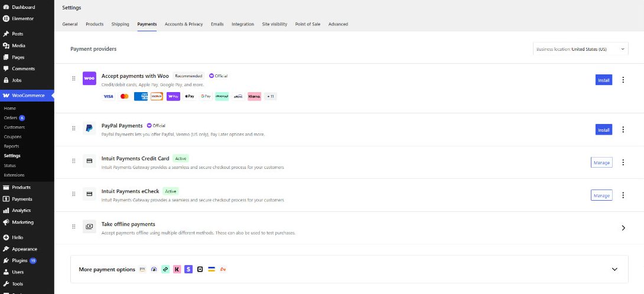Switch to the Shipping settings tab
The height and width of the screenshot is (294, 644).
(120, 24)
